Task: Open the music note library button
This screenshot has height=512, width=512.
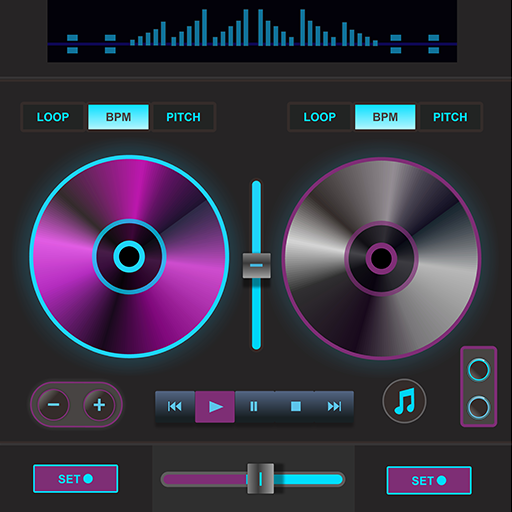Action: point(404,401)
